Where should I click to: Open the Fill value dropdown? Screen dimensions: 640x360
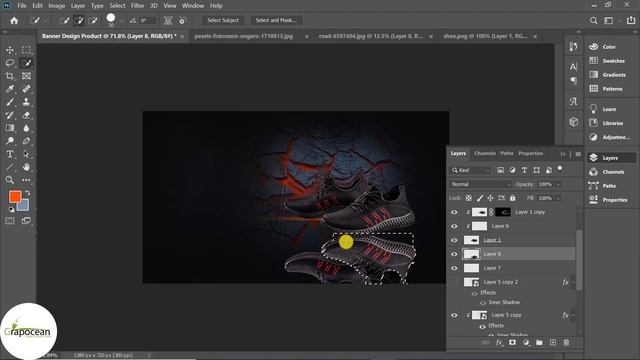(x=558, y=198)
